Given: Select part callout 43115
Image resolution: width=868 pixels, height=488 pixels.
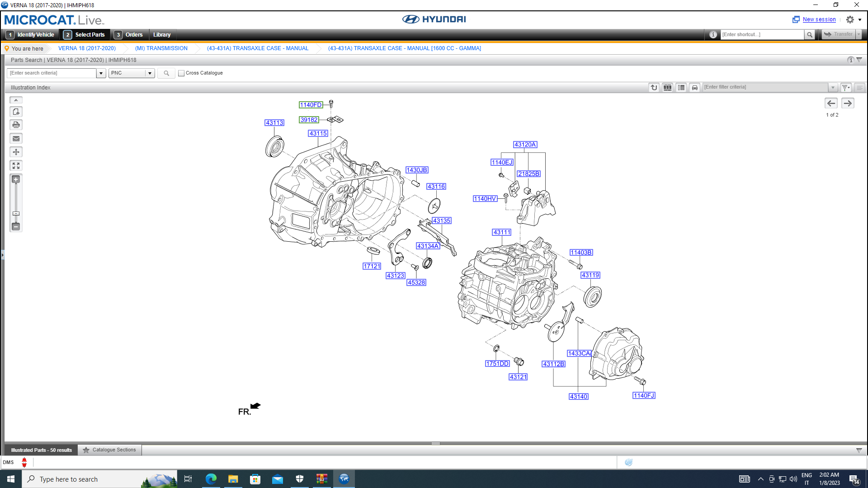Looking at the screenshot, I should pyautogui.click(x=318, y=133).
